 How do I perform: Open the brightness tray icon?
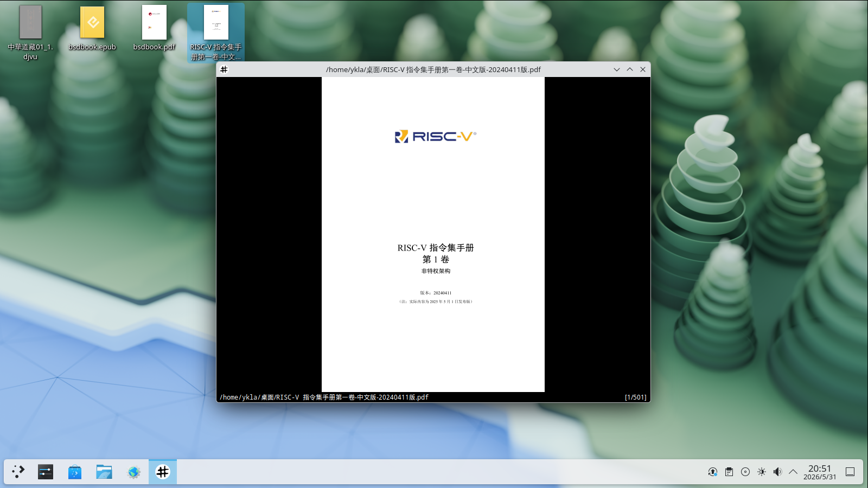tap(762, 472)
